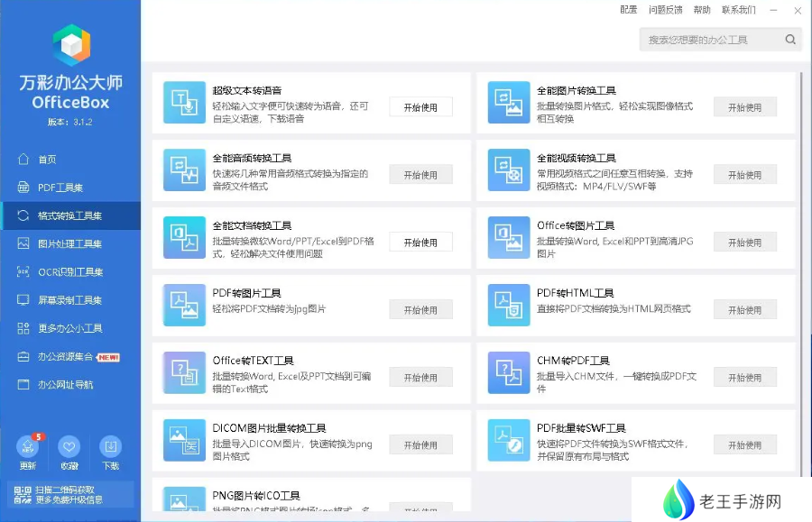The height and width of the screenshot is (522, 812).
Task: Open the PDF工具集 sidebar section
Action: (60, 188)
